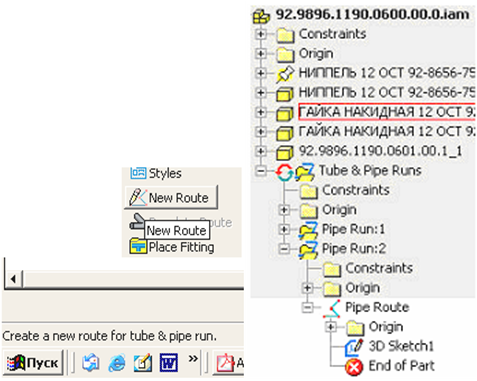
Task: Launch Internet Explorer from quick launch
Action: tap(117, 363)
